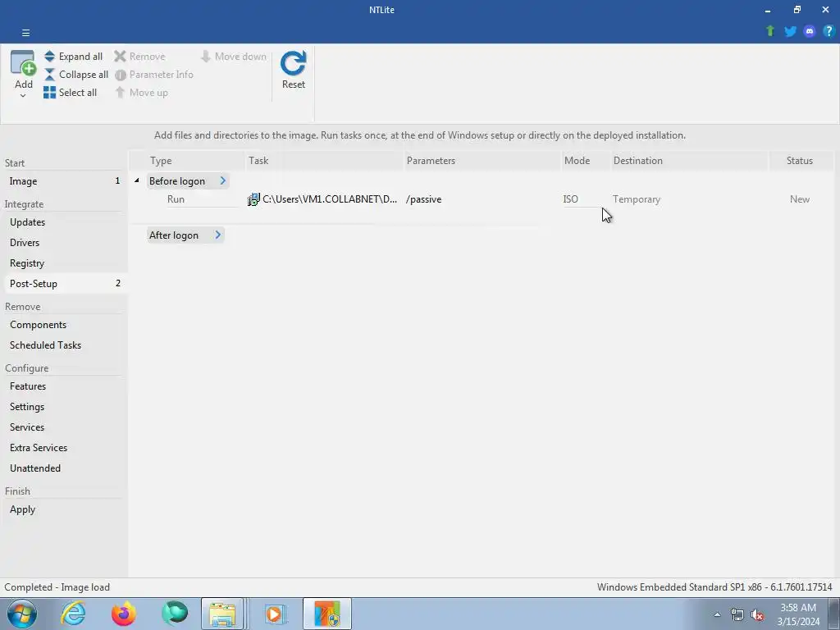Viewport: 840px width, 630px height.
Task: Open the teal globe browser taskbar icon
Action: point(175,614)
